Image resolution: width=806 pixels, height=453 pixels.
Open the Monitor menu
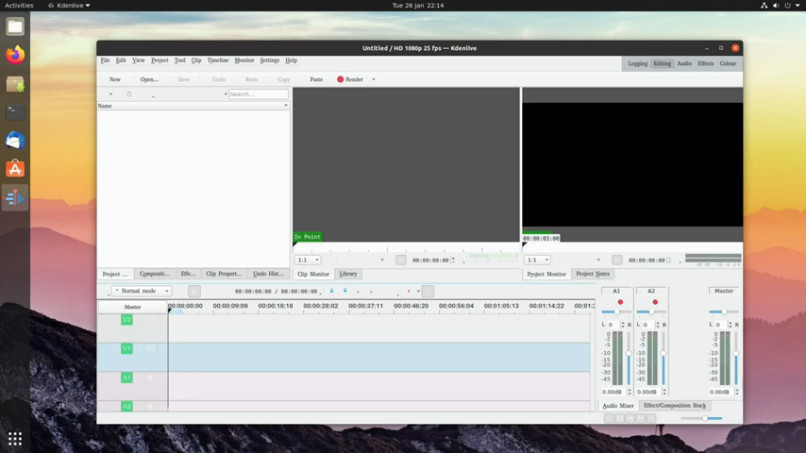click(x=244, y=60)
